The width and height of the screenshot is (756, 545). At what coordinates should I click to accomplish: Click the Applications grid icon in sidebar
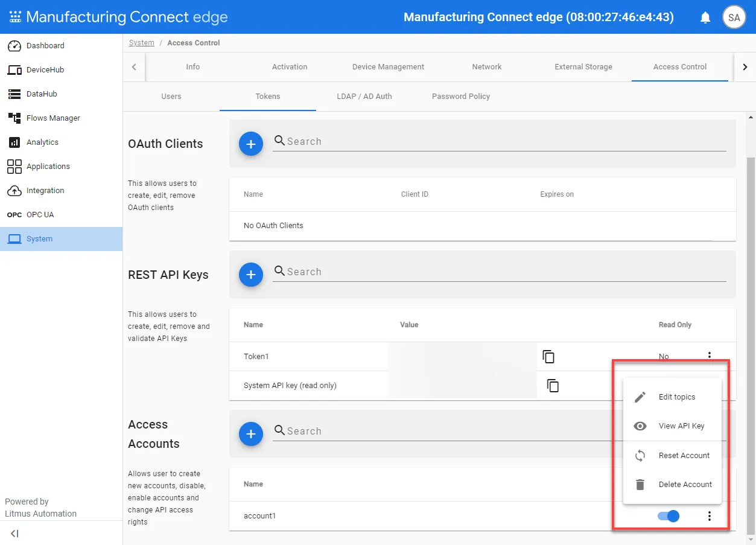(14, 167)
